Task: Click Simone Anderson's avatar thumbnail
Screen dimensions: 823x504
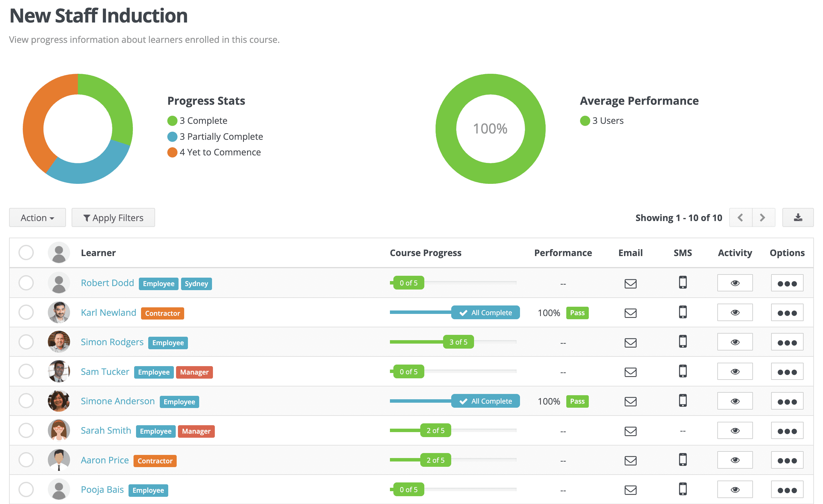Action: click(59, 401)
